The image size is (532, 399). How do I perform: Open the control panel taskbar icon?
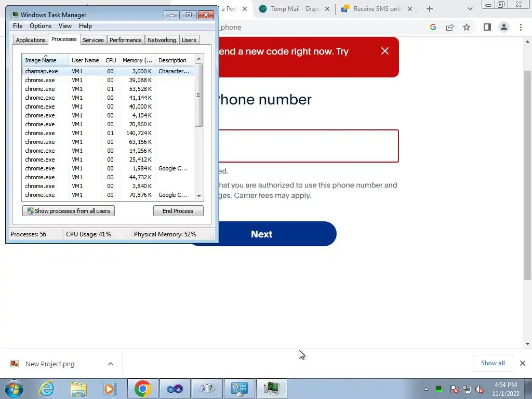[240, 389]
